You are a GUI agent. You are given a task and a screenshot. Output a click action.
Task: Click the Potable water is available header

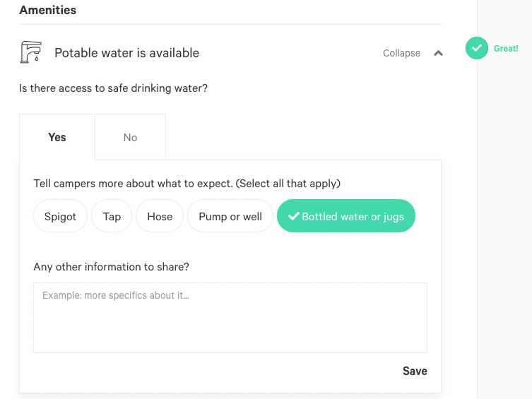pyautogui.click(x=126, y=53)
